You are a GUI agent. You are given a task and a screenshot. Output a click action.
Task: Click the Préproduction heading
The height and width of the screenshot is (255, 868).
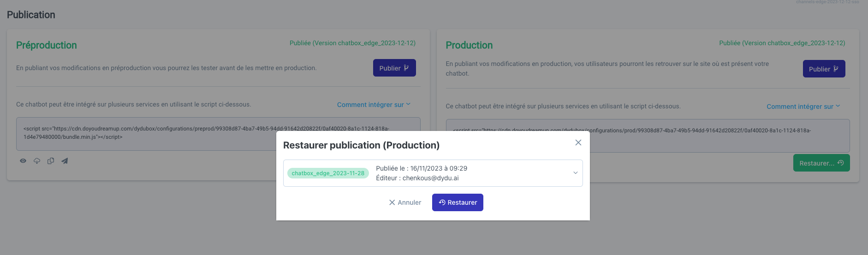pyautogui.click(x=47, y=45)
